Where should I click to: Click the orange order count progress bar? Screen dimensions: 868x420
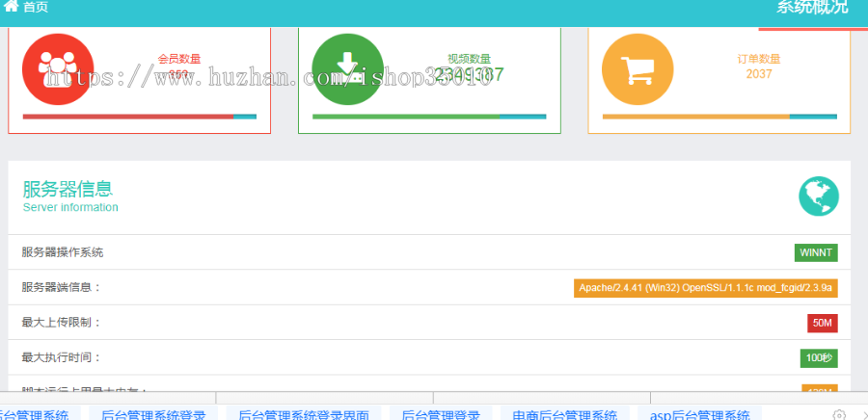tap(719, 117)
